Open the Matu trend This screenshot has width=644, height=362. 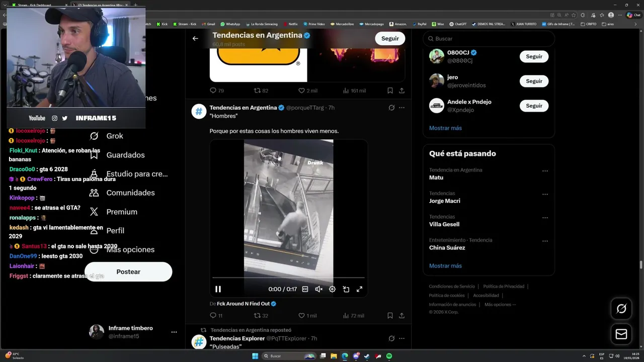(x=436, y=177)
